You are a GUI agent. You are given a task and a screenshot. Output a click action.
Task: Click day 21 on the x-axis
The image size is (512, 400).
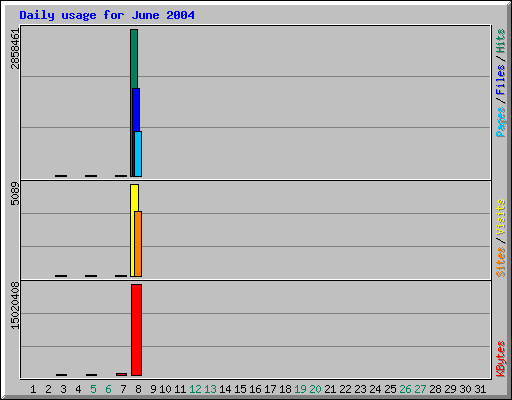coord(330,389)
